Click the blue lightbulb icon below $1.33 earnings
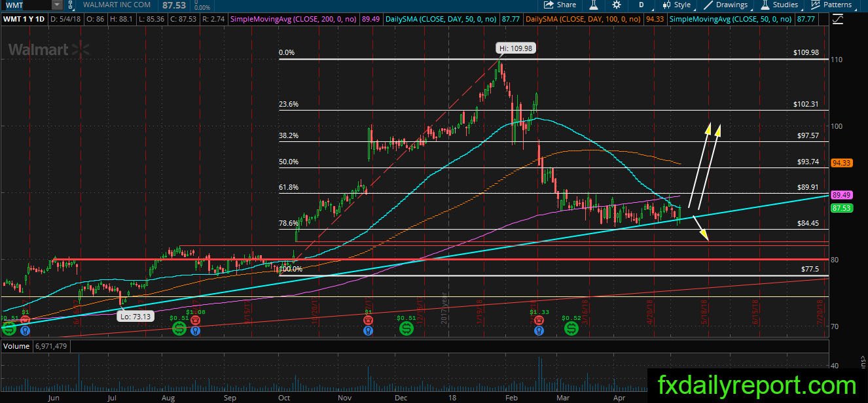The image size is (868, 403). (x=539, y=331)
